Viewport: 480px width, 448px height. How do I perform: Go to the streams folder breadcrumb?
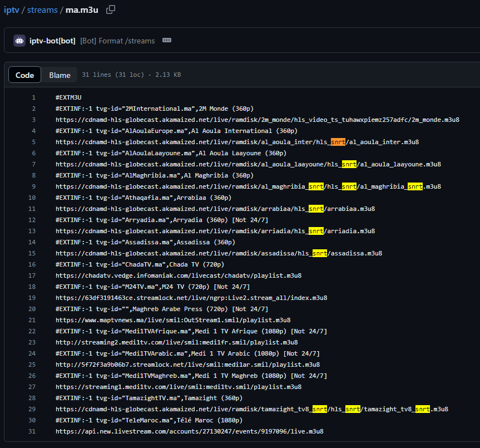[42, 10]
